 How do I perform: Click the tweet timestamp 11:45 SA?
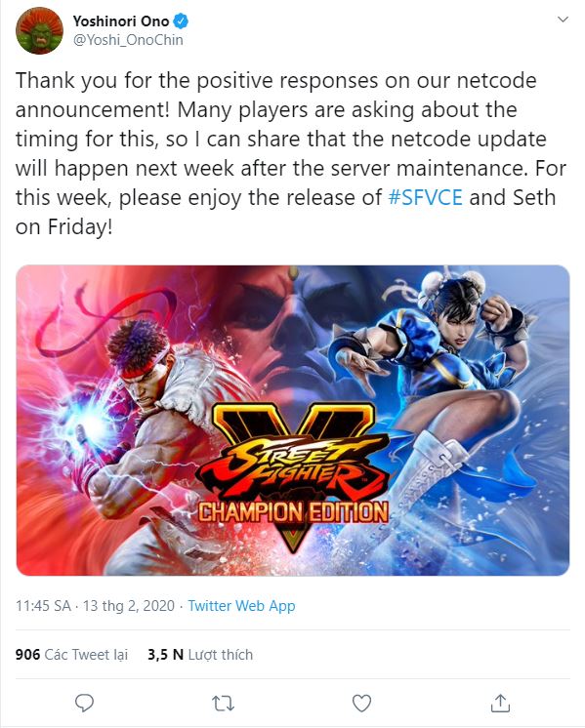[43, 606]
